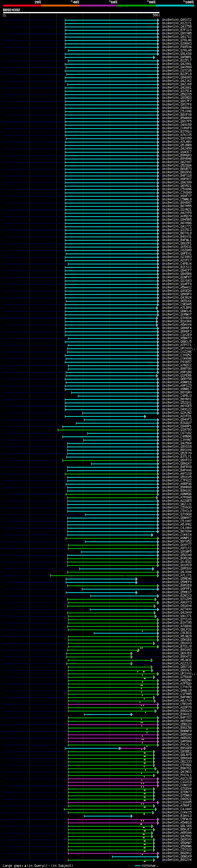Screen dimensions: 197x868
Task: Open hit UniRef100_Q9SXT2
Action: pos(176,20)
